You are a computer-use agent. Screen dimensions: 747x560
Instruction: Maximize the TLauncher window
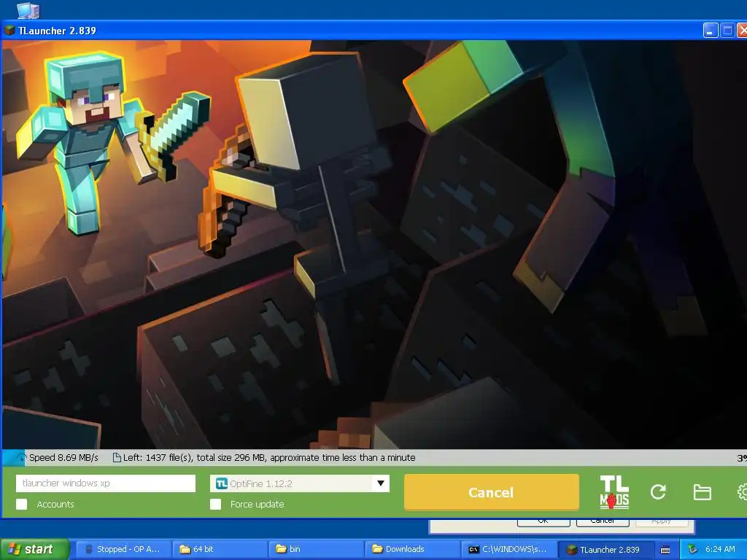pos(727,31)
